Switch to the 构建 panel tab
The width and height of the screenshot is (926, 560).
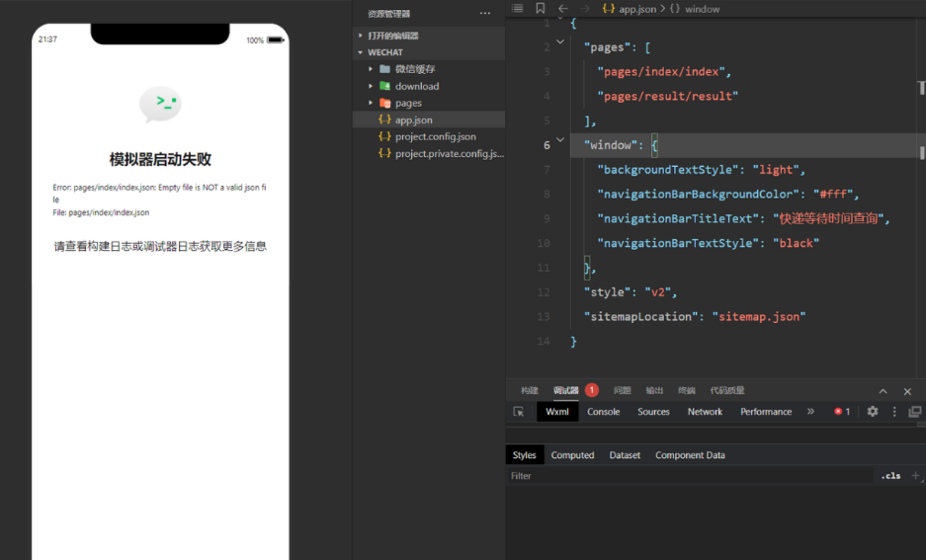[x=529, y=391]
